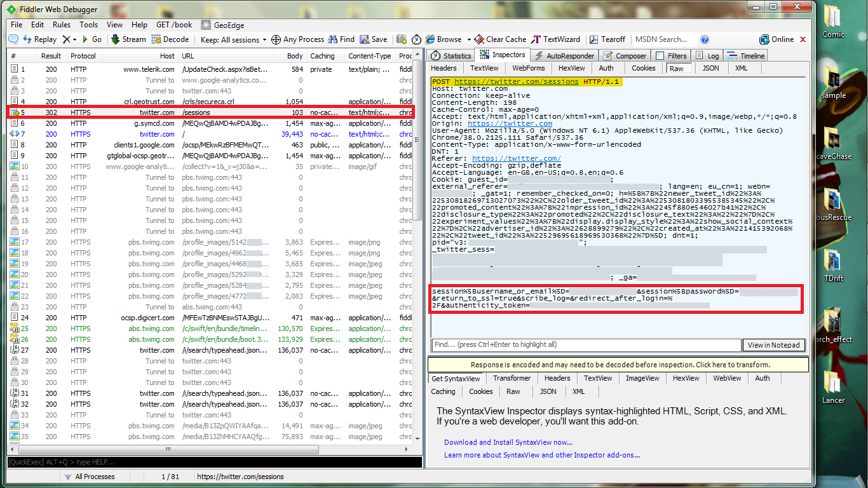Open the sample folder on the desktop
The width and height of the screenshot is (868, 488).
pos(833,83)
